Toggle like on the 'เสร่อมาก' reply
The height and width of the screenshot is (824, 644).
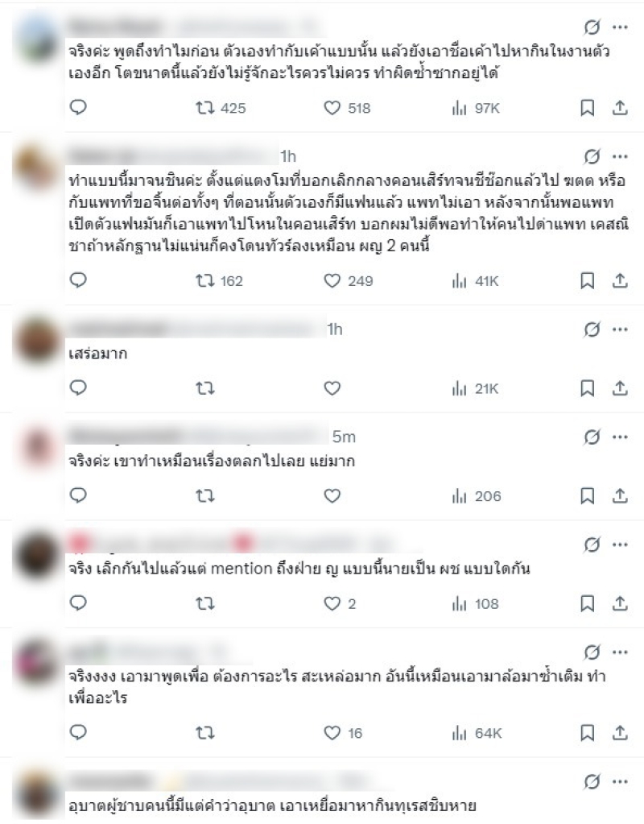click(332, 388)
